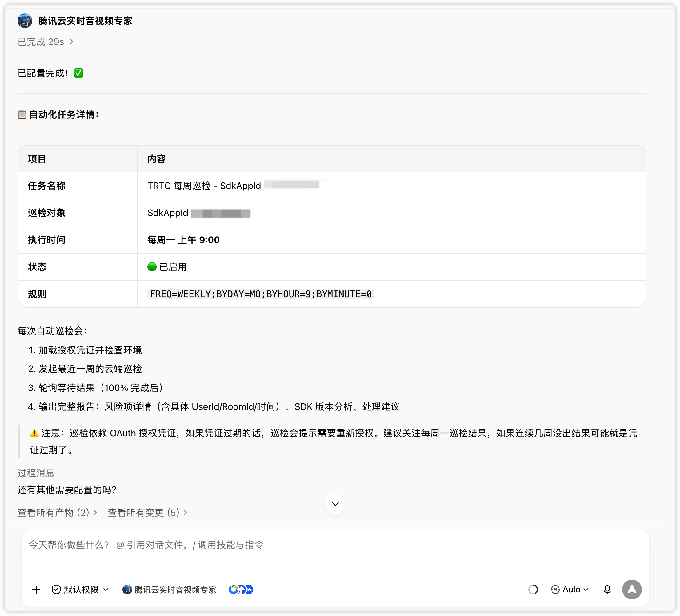Open the 默认权限 permissions dropdown
680x616 pixels.
point(80,589)
